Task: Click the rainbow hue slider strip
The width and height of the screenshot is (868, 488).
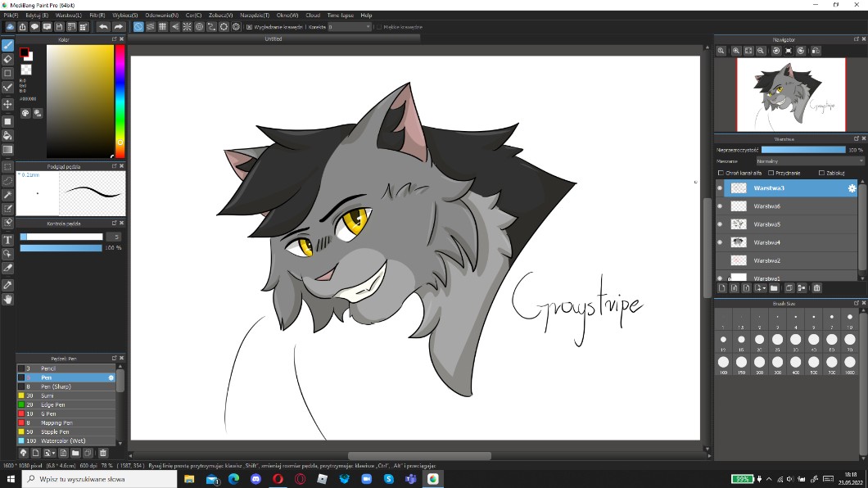Action: (x=120, y=98)
